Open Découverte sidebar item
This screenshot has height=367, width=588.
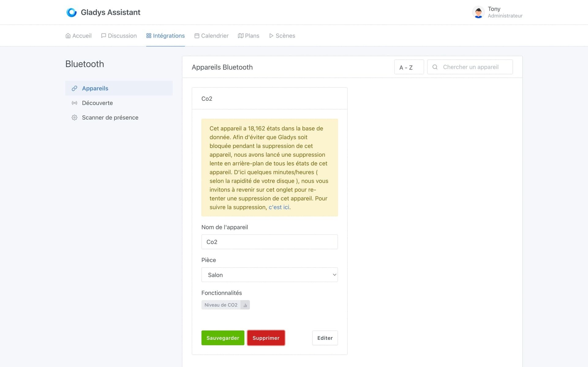(x=97, y=103)
